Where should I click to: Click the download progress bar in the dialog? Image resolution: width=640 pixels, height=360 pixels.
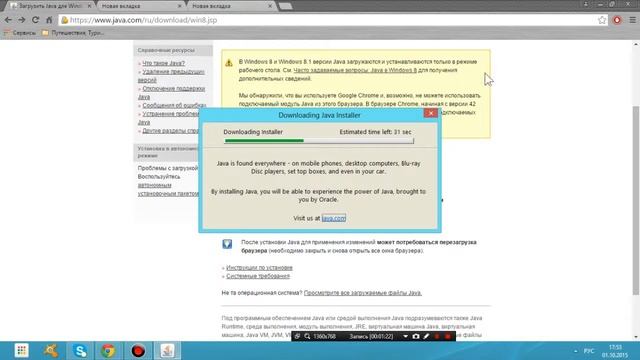click(x=319, y=141)
